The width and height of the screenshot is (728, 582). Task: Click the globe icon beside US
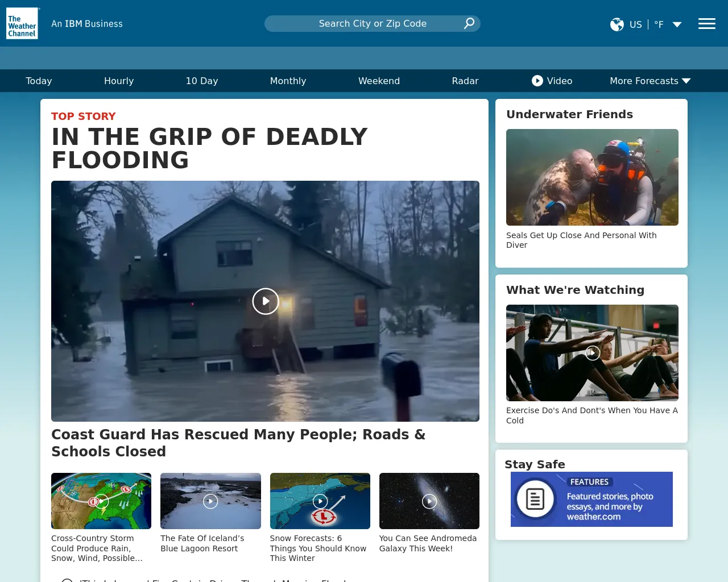point(617,24)
